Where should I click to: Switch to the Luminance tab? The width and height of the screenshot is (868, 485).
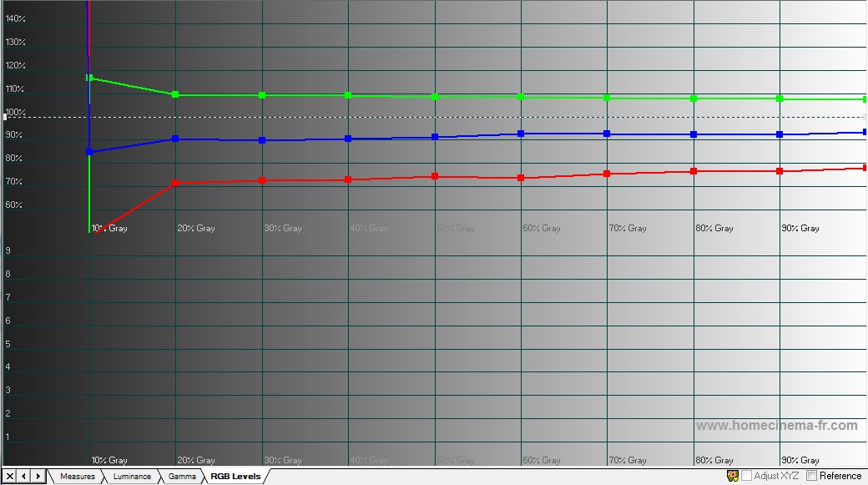coord(132,476)
